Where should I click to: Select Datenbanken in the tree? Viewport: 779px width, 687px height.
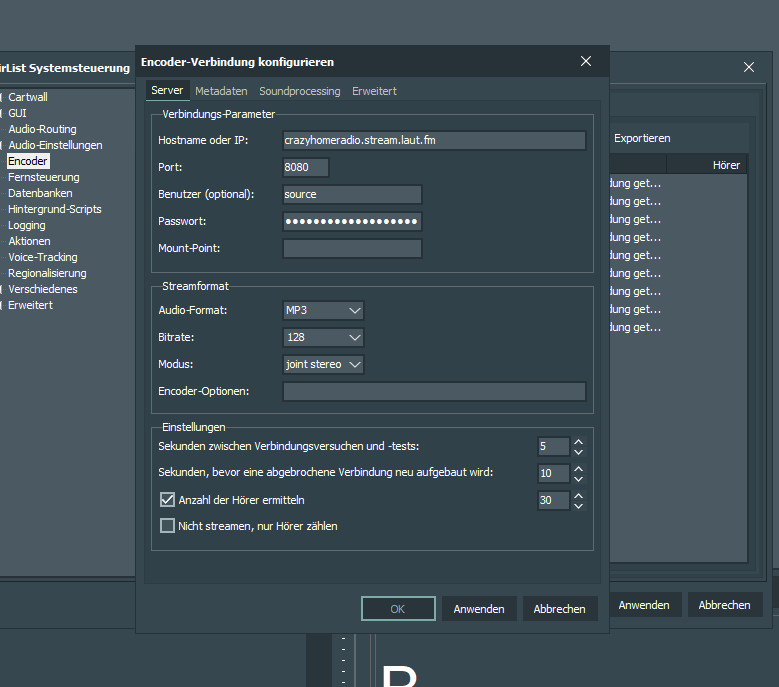pos(40,193)
